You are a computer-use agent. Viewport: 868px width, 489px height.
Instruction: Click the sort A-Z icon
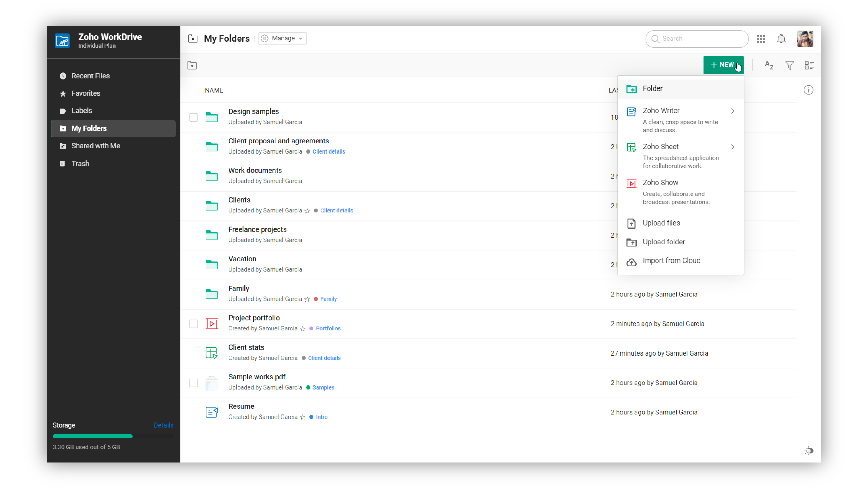pos(769,65)
